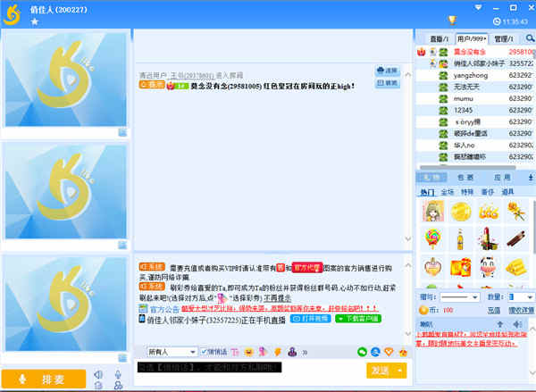
Task: Select user mumu in the list
Action: pos(475,98)
